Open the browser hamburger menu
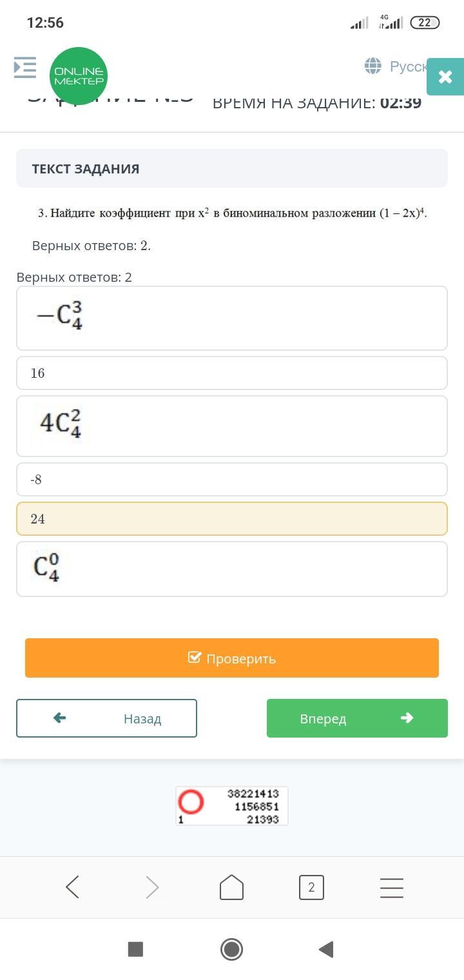Screen dimensions: 464x980 pyautogui.click(x=391, y=888)
